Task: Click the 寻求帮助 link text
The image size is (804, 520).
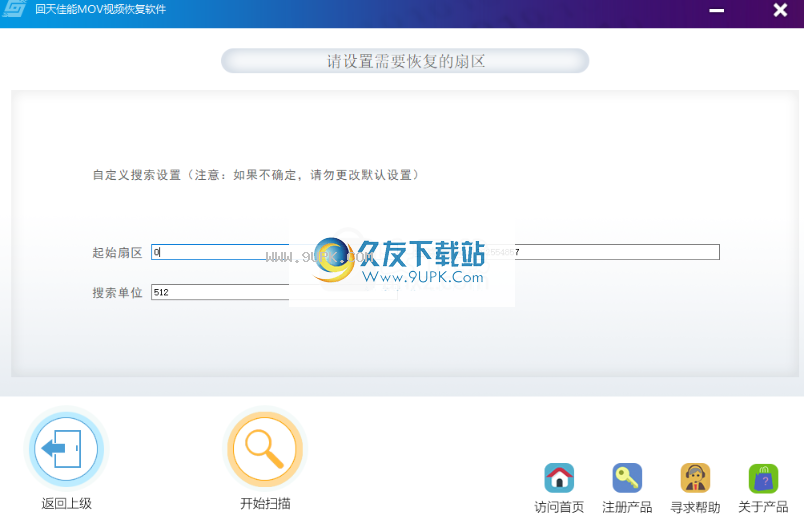Action: tap(695, 507)
